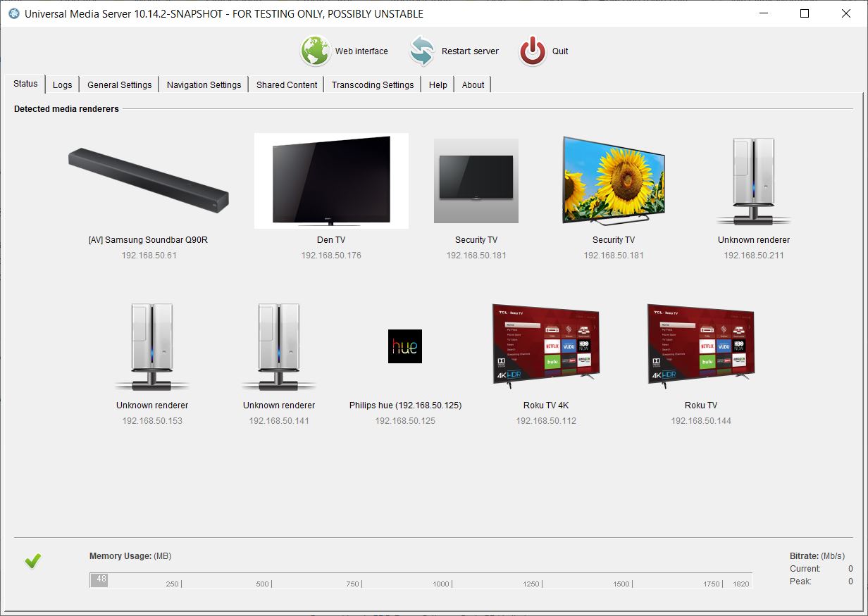Minimize the Universal Media Server window
Image resolution: width=868 pixels, height=616 pixels.
pos(764,13)
